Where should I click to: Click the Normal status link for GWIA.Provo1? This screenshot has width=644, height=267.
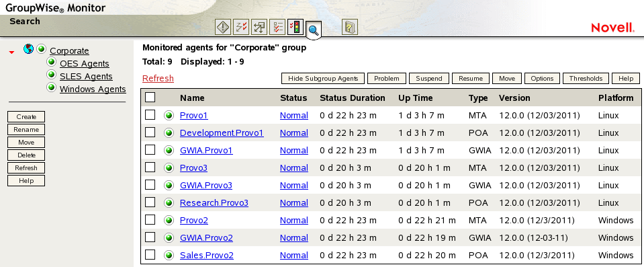coord(294,151)
